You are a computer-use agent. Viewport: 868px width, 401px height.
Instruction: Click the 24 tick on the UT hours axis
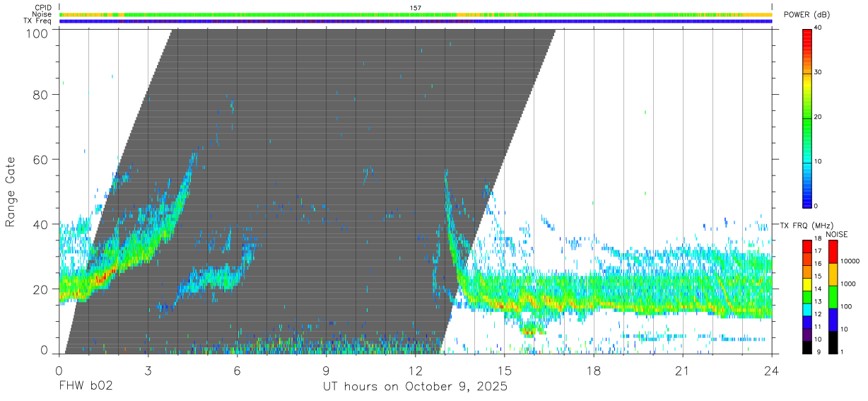pyautogui.click(x=772, y=371)
